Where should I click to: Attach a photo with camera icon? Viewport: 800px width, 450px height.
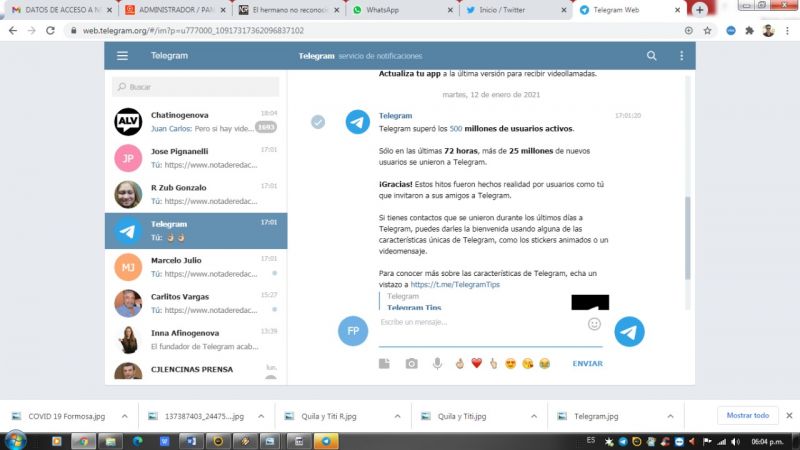(411, 363)
